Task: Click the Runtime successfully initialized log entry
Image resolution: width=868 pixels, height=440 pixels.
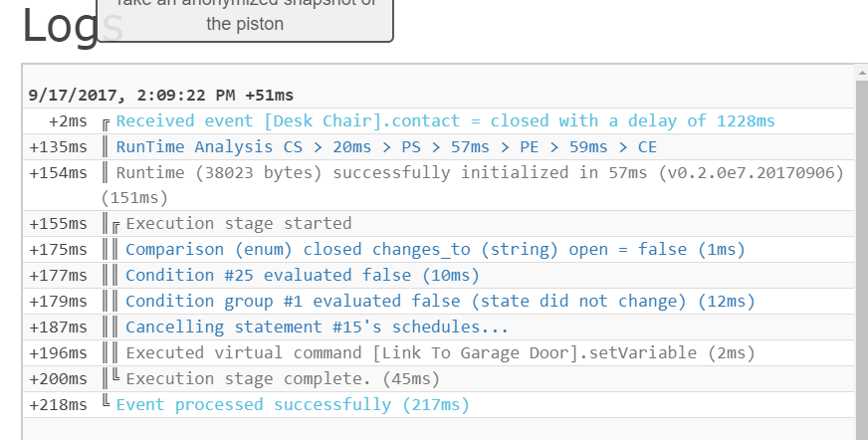Action: 472,185
